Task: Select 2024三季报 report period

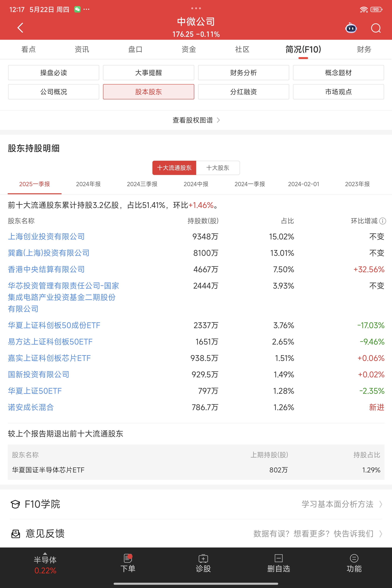Action: coord(142,184)
